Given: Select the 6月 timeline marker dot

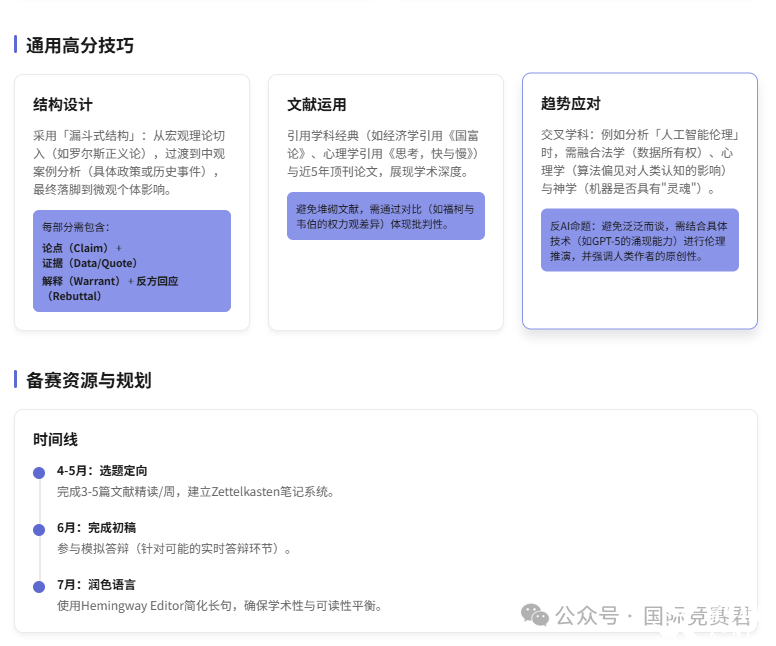Looking at the screenshot, I should pos(39,529).
